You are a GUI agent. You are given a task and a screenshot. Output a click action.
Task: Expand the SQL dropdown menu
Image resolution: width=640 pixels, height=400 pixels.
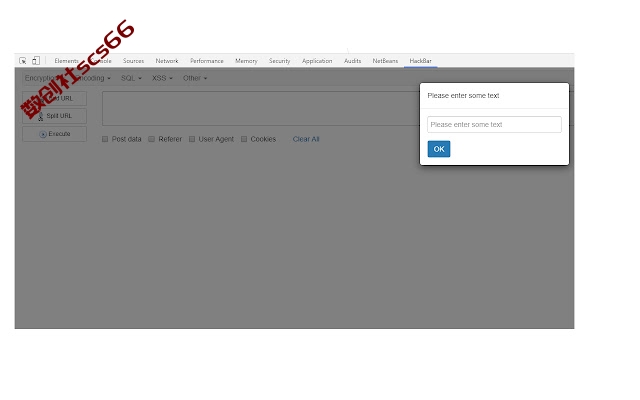click(x=131, y=78)
